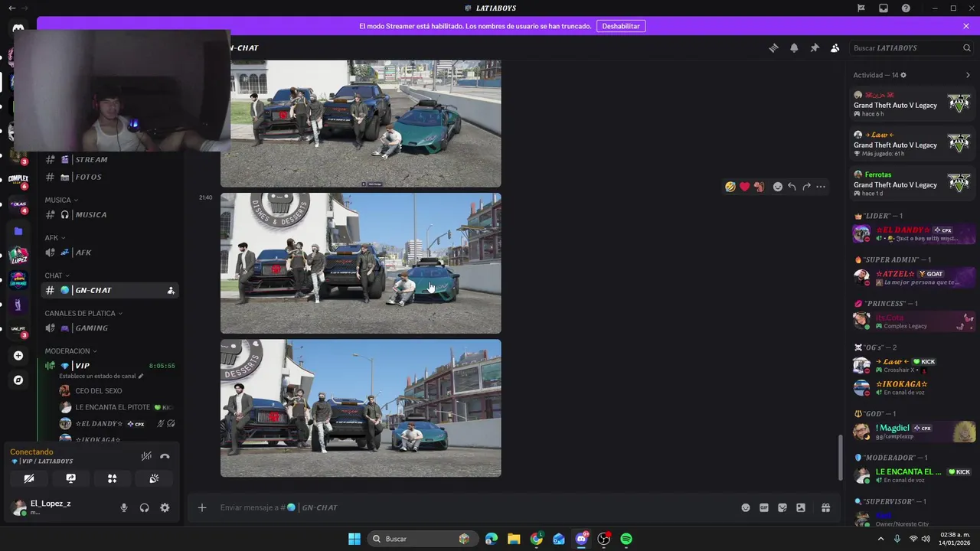
Task: Open Windows Start menu
Action: coord(354,539)
